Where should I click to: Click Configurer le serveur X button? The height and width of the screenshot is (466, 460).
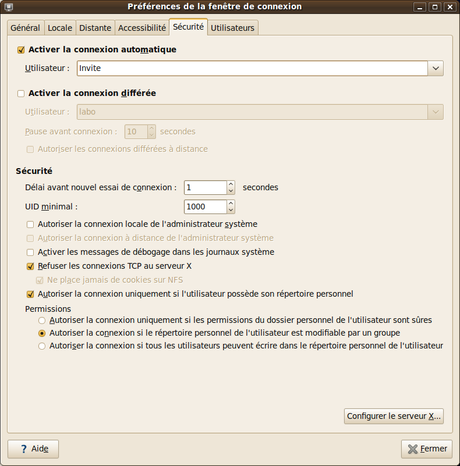pyautogui.click(x=394, y=416)
